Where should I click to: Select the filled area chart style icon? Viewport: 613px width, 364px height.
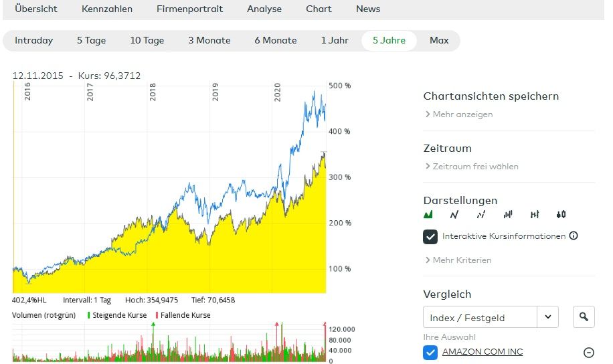[429, 215]
